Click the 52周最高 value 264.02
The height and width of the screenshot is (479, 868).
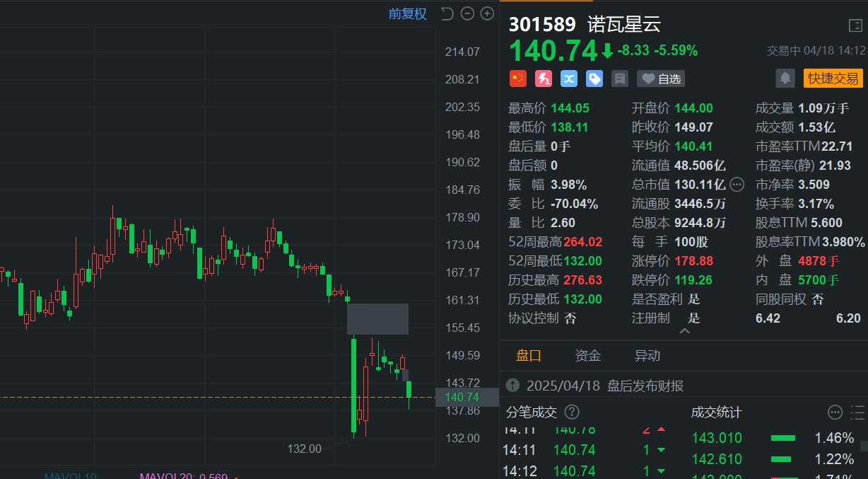[583, 241]
